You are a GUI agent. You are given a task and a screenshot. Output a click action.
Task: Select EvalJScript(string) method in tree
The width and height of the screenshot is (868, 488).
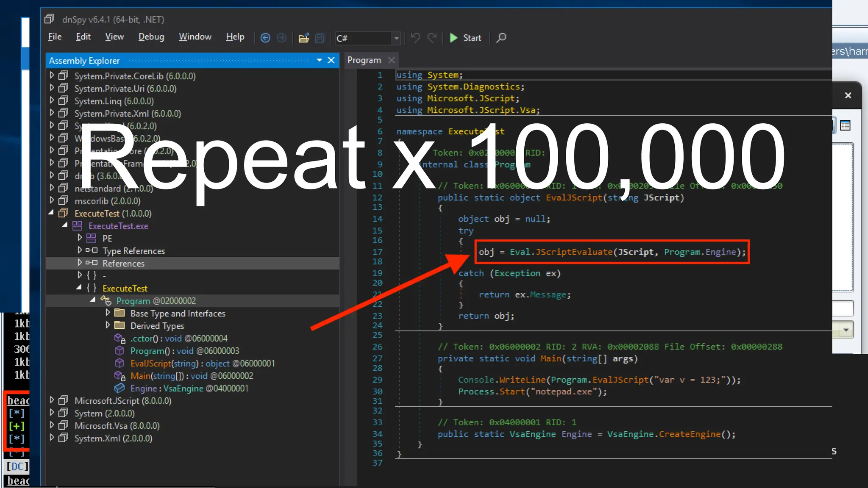[x=164, y=363]
